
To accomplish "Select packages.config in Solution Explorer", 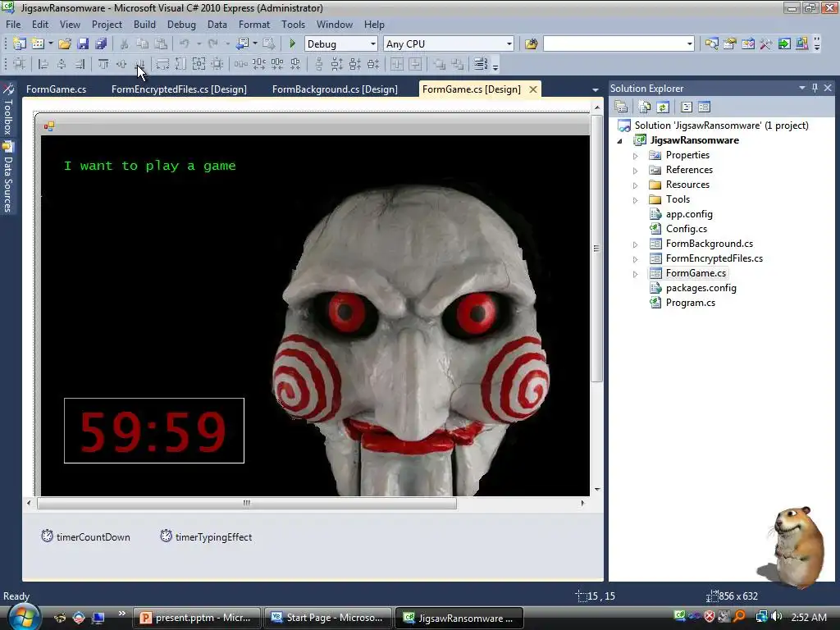I will pos(701,288).
